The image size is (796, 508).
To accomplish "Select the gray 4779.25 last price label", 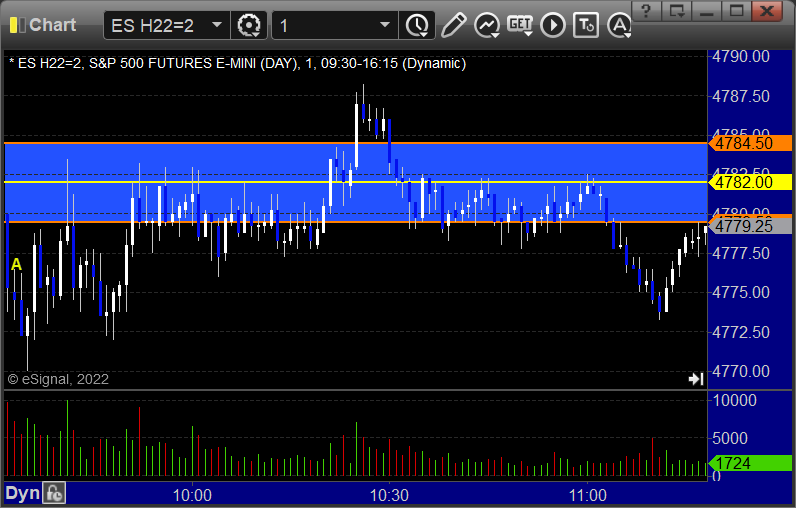I will point(750,226).
